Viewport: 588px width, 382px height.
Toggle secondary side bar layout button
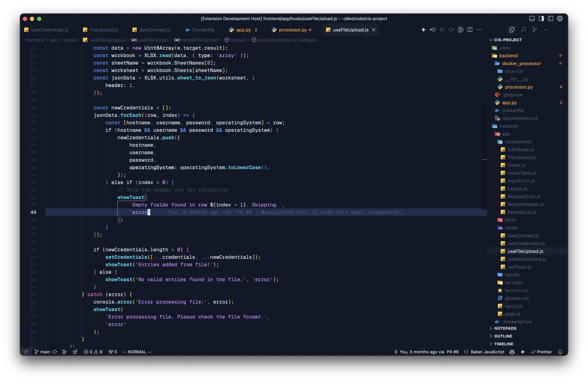(x=550, y=18)
